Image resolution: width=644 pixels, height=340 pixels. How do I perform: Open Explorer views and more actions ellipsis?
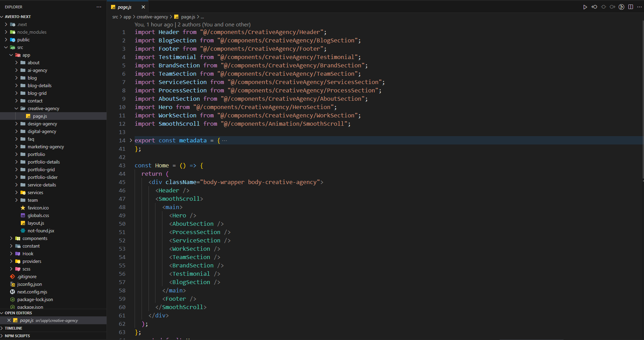click(x=99, y=7)
